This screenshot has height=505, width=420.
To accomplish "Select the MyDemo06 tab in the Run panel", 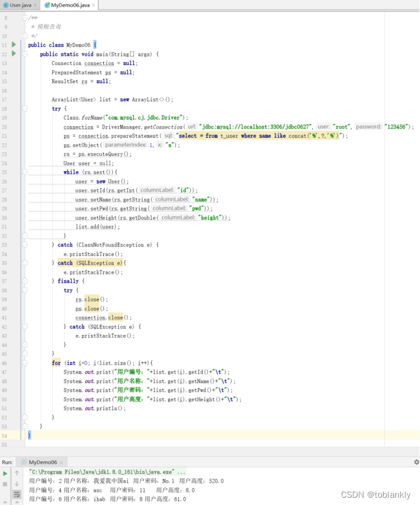I will (x=43, y=462).
